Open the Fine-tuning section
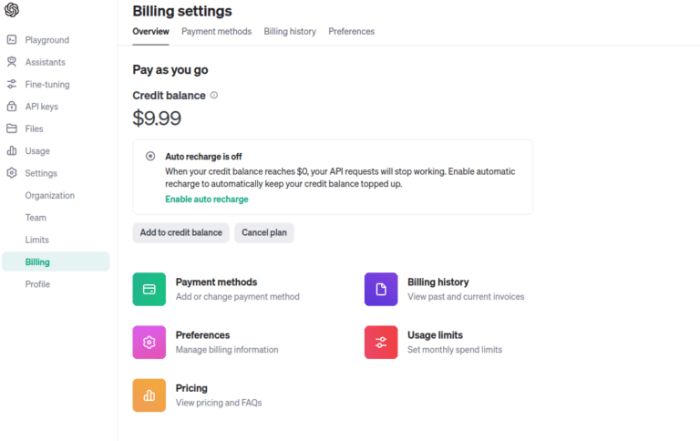 pos(47,84)
